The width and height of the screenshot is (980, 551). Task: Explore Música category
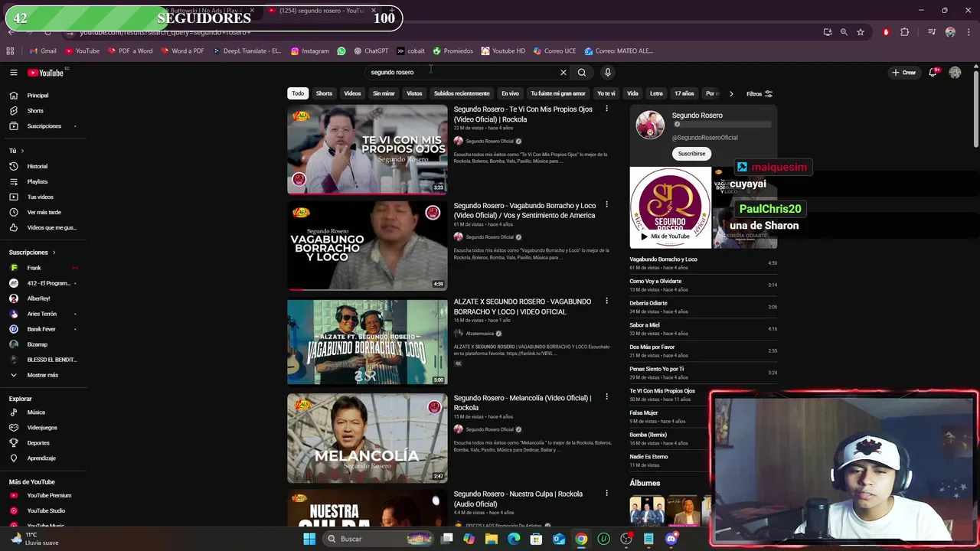36,412
